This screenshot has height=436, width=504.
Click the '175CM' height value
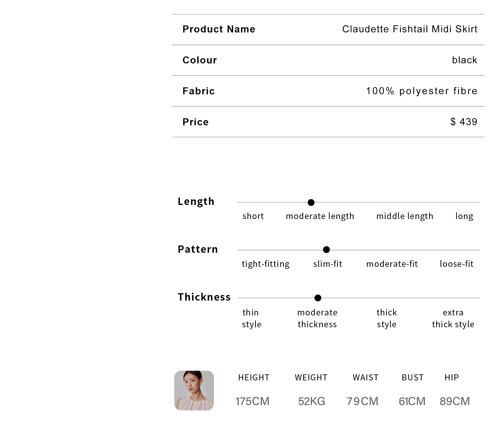click(x=253, y=402)
